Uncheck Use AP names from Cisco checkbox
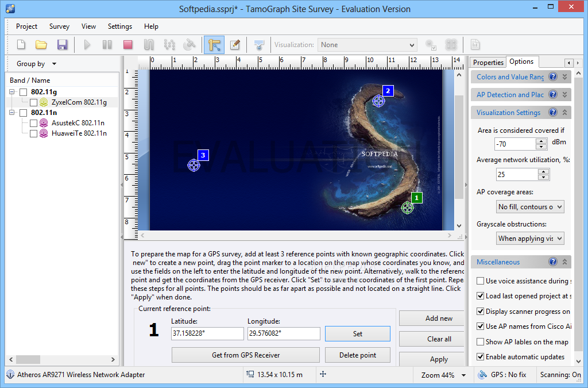The width and height of the screenshot is (588, 388). pyautogui.click(x=480, y=326)
